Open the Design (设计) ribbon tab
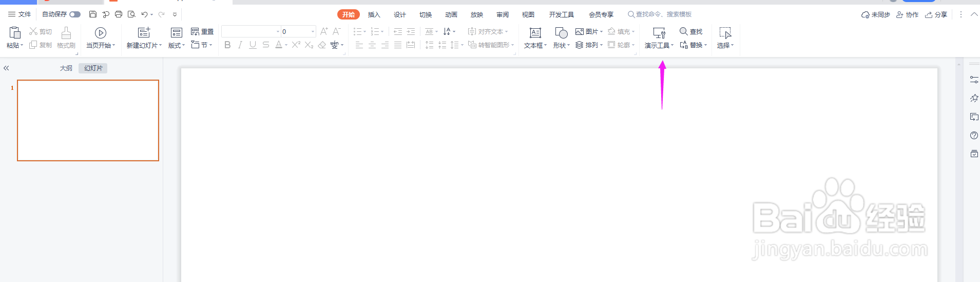Viewport: 980px width, 282px height. tap(400, 14)
